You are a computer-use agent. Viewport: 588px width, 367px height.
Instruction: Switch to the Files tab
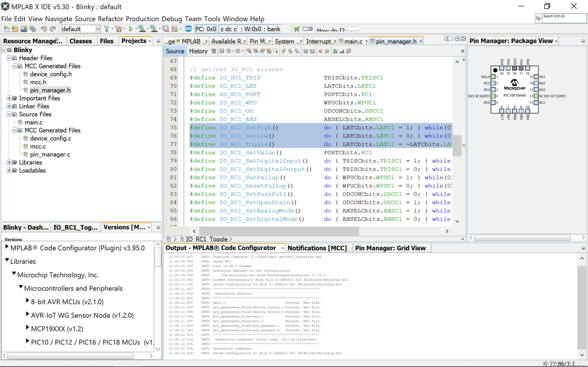click(x=107, y=41)
